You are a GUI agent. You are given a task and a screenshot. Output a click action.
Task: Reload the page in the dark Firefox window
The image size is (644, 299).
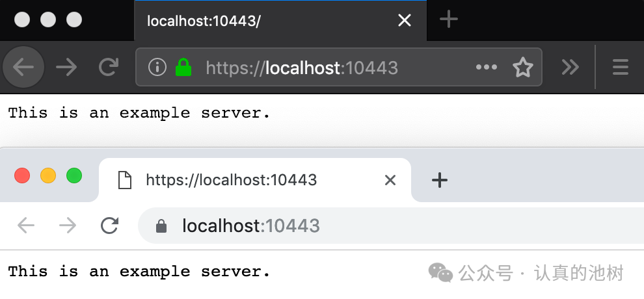tap(107, 67)
